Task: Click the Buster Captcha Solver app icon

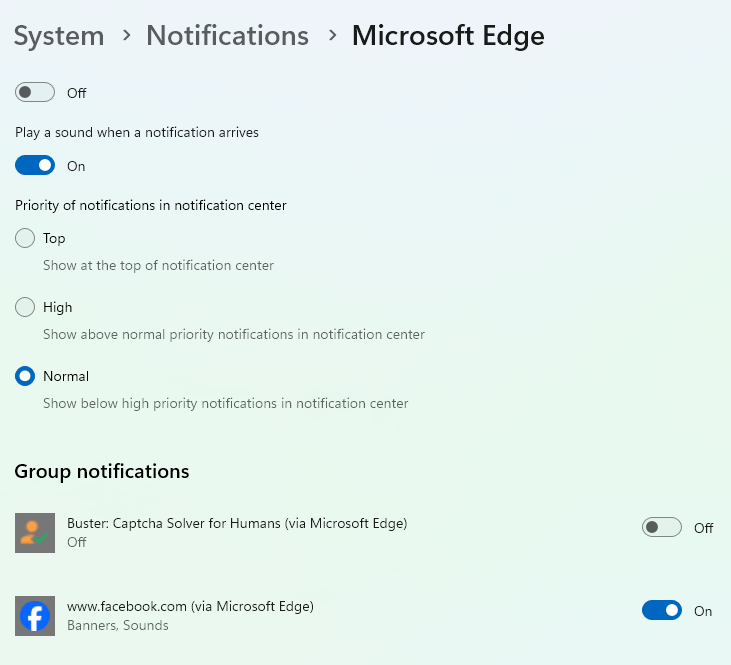Action: point(35,533)
